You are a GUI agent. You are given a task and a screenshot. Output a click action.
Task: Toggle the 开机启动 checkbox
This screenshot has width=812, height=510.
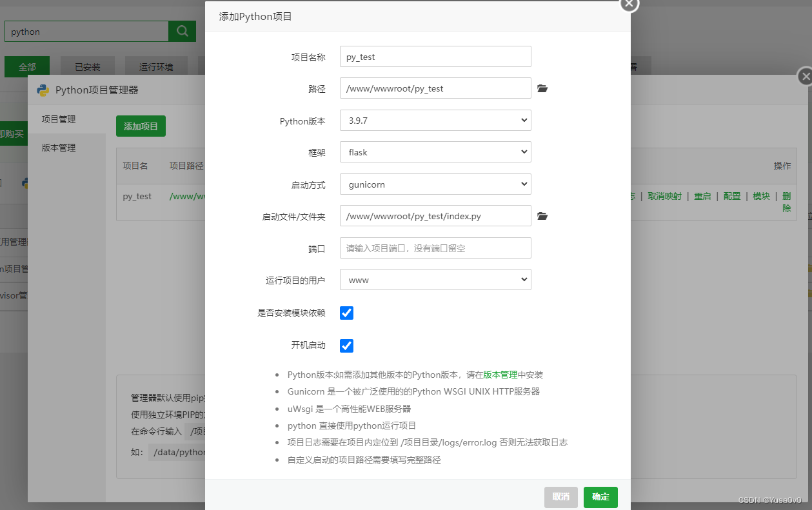tap(346, 346)
